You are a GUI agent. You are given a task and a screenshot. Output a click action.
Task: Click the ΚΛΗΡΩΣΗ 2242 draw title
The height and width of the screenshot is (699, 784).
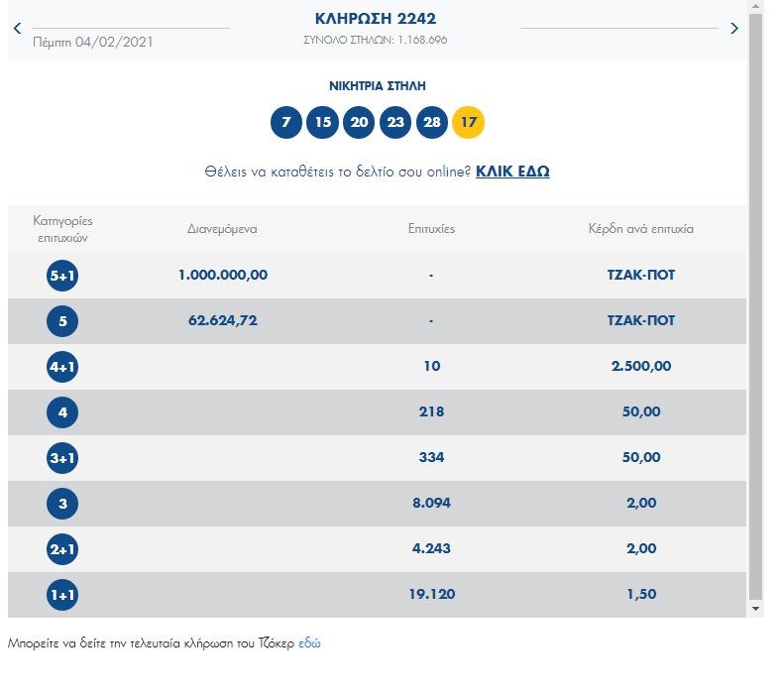pyautogui.click(x=376, y=19)
